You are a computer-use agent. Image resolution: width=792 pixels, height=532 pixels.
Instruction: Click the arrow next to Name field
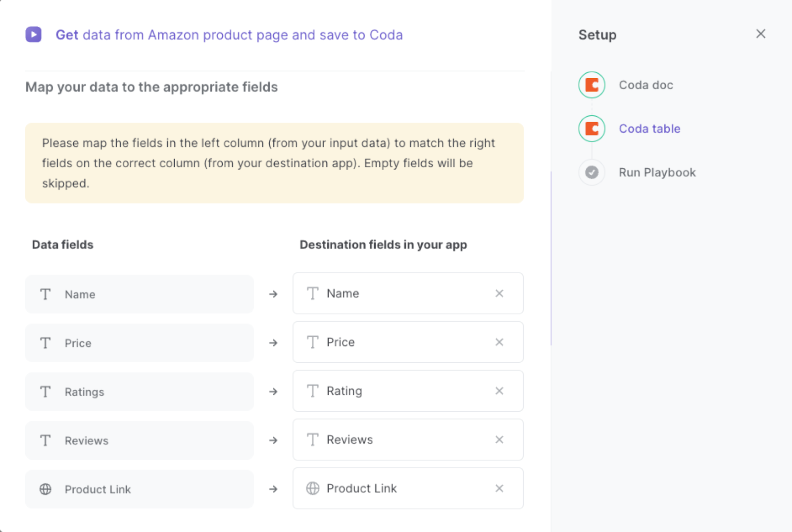click(273, 294)
